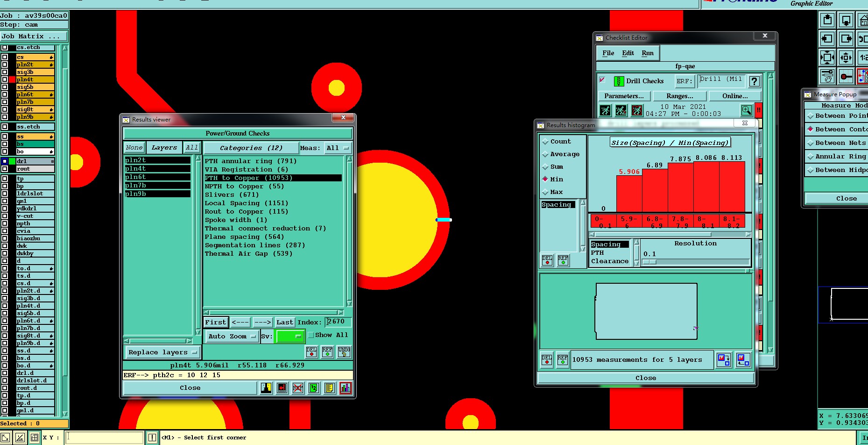Click the crossed-out REF icon
This screenshot has height=445, width=868.
tap(298, 388)
